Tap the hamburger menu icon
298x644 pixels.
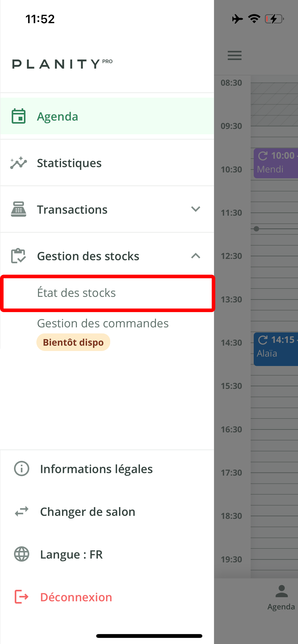pos(234,55)
